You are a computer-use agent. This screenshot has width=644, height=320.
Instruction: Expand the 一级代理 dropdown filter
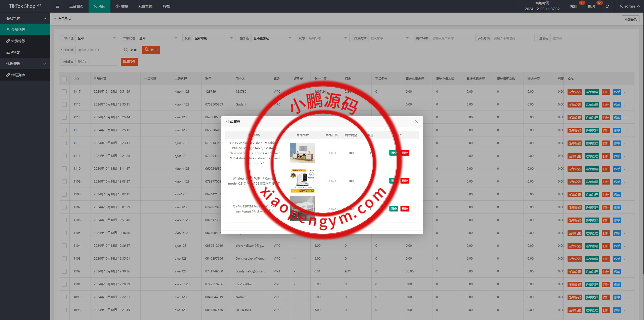click(97, 38)
